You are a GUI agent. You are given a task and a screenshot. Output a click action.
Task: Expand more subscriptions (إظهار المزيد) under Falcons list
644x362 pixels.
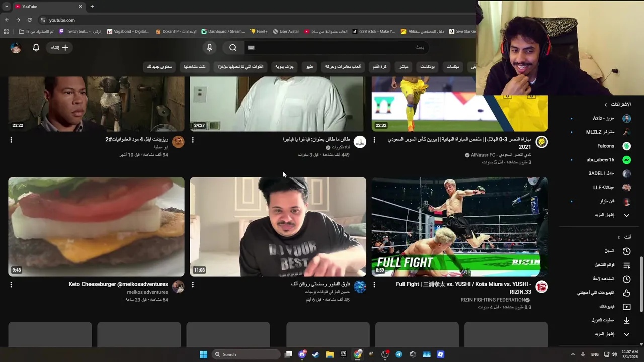(x=611, y=215)
